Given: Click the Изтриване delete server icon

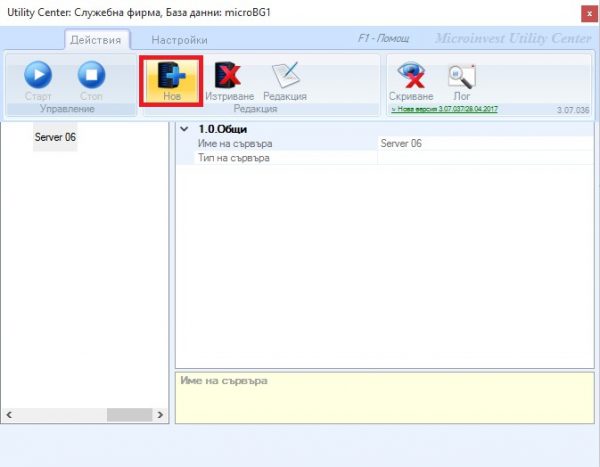Looking at the screenshot, I should (x=228, y=75).
